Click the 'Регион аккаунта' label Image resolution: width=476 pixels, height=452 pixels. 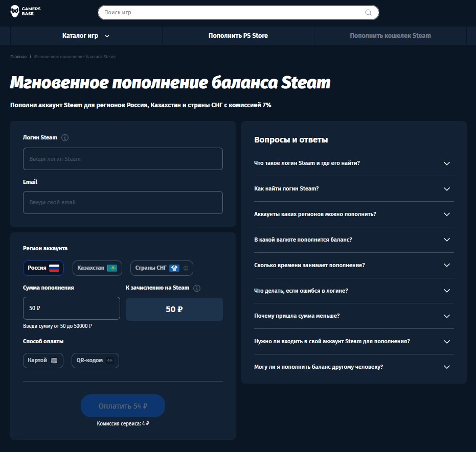(45, 248)
